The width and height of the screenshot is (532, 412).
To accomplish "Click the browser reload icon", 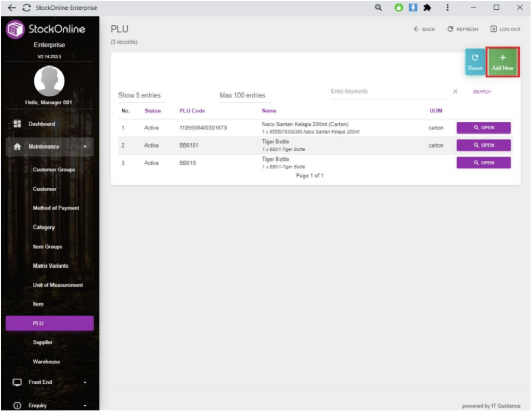I will (26, 8).
